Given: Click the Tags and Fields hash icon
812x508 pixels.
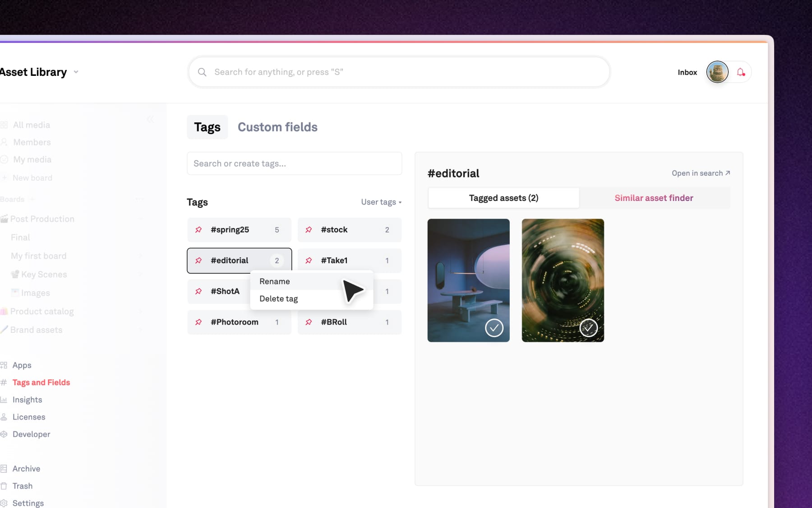Looking at the screenshot, I should (x=4, y=382).
